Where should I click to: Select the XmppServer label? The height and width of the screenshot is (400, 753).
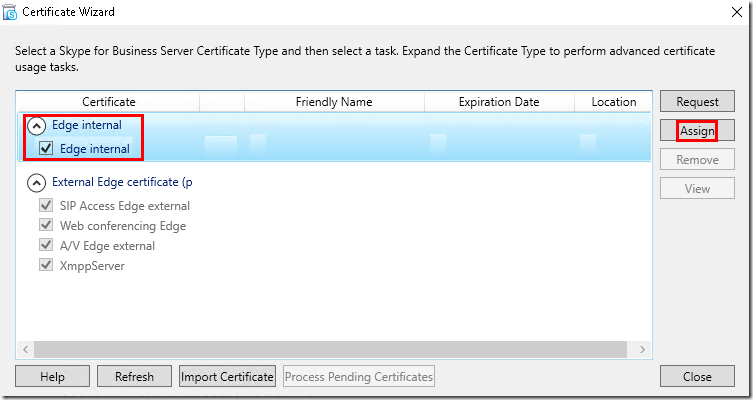92,266
